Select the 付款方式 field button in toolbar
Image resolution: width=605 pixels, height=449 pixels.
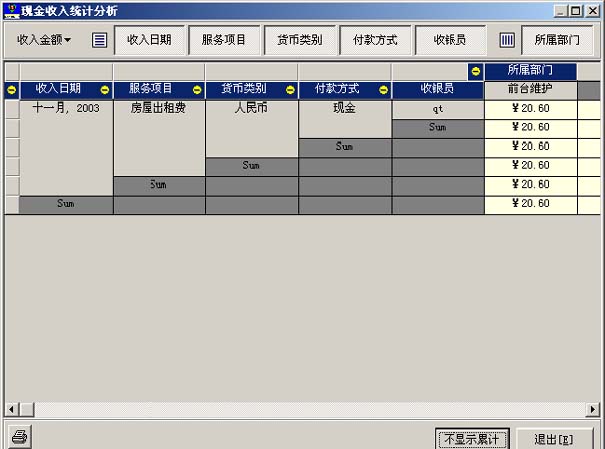[375, 41]
